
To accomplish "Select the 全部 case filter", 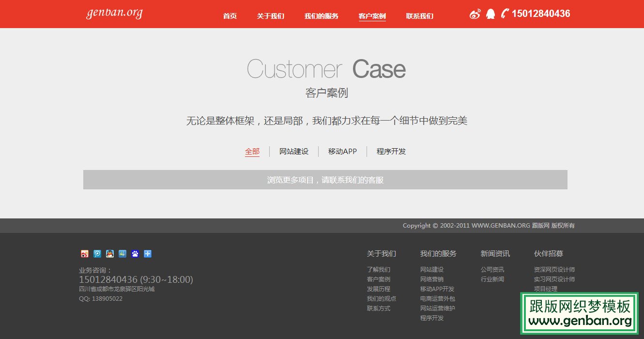I will click(x=252, y=151).
